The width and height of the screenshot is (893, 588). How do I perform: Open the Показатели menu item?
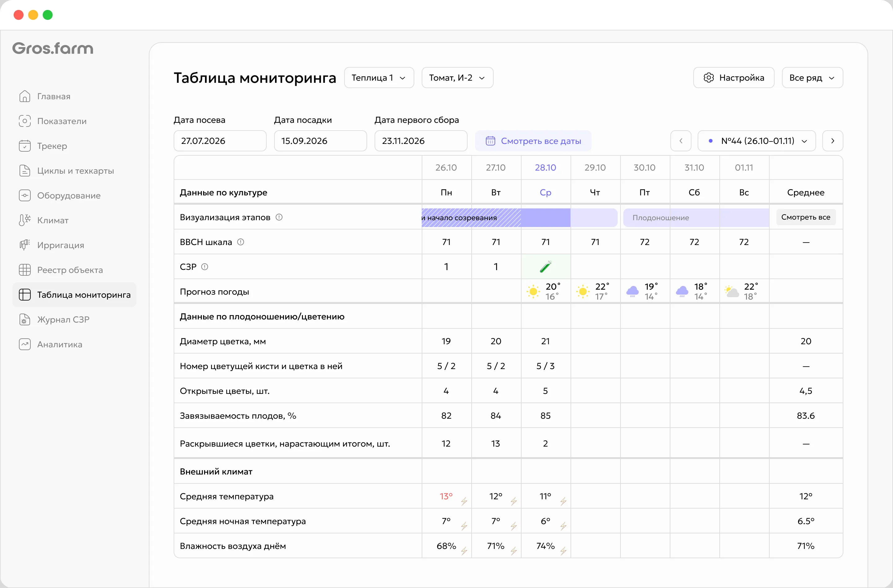pyautogui.click(x=74, y=121)
